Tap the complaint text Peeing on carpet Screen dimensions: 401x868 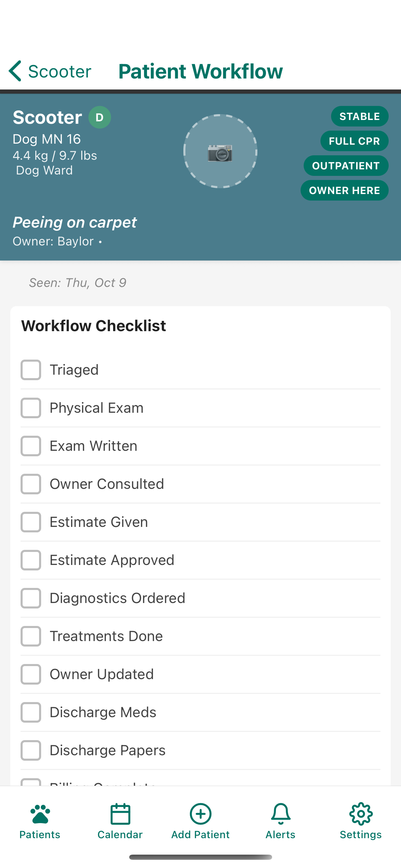click(x=74, y=222)
